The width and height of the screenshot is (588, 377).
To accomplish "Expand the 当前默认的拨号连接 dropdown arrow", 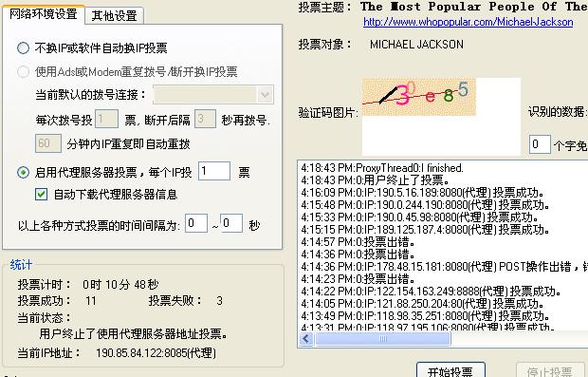I will (266, 95).
